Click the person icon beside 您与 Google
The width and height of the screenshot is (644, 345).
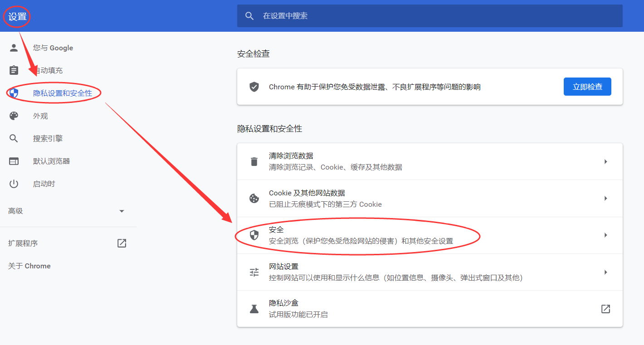click(x=14, y=48)
